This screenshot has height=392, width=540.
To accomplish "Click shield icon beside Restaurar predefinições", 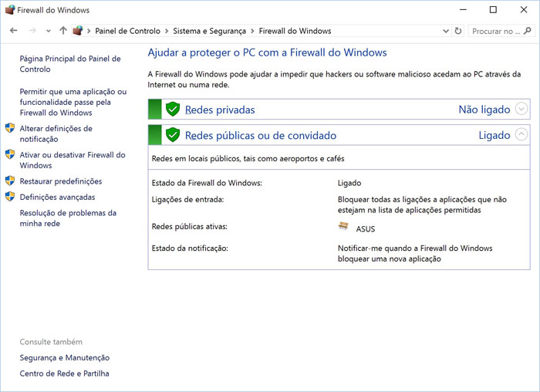I will (x=10, y=181).
